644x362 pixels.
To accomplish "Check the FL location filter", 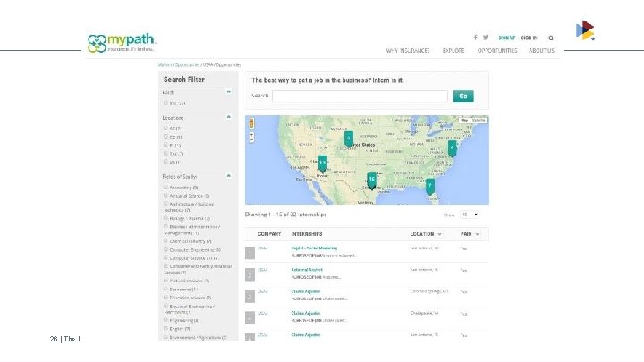I will [x=166, y=145].
